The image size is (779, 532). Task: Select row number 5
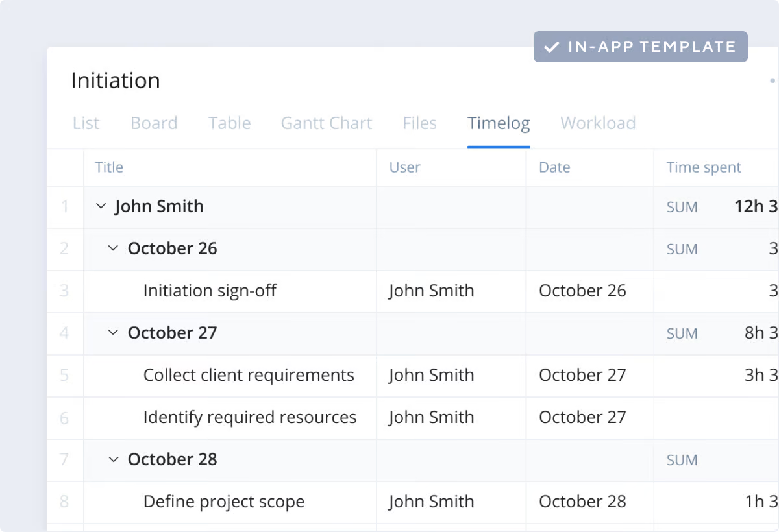coord(64,375)
